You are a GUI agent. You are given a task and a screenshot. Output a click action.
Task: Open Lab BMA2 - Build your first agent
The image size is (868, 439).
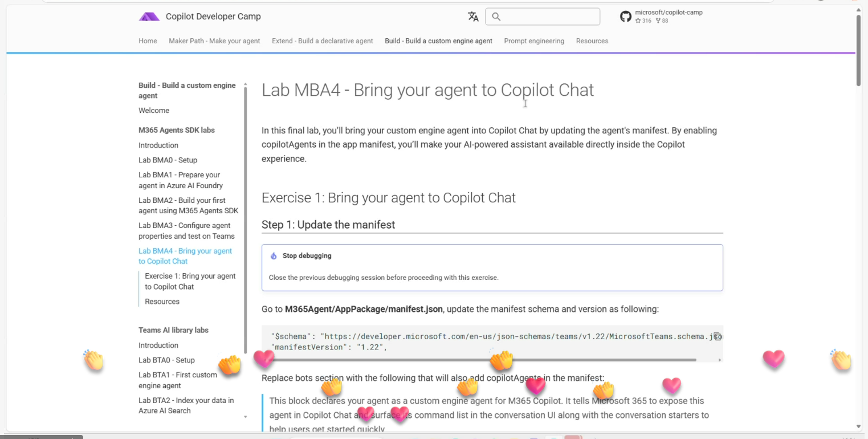coord(188,205)
